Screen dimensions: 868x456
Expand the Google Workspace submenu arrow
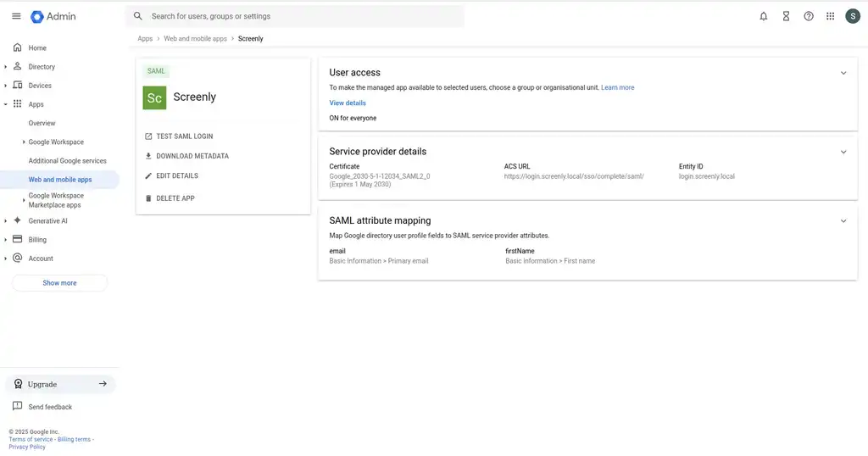[x=23, y=142]
